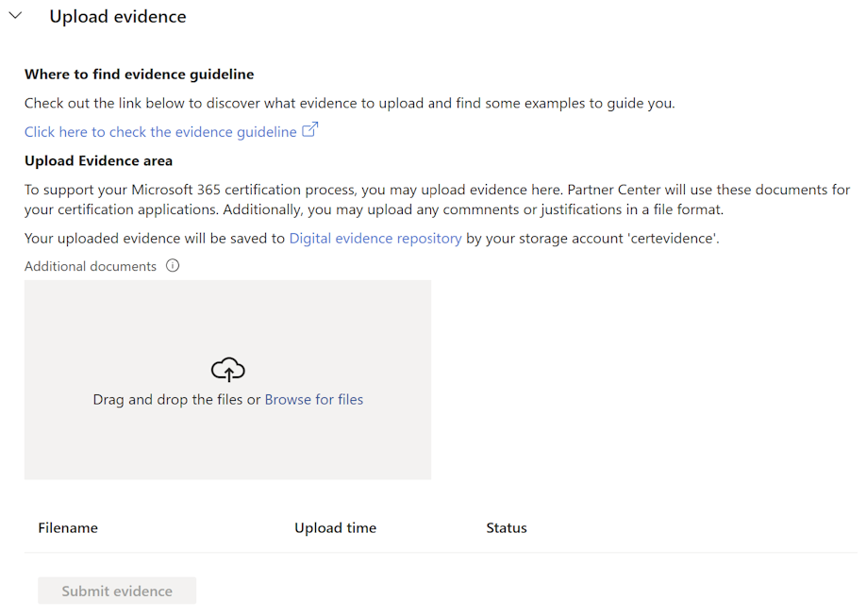Click the Microsoft 365 certification process paragraph
This screenshot has width=866, height=616.
point(437,200)
